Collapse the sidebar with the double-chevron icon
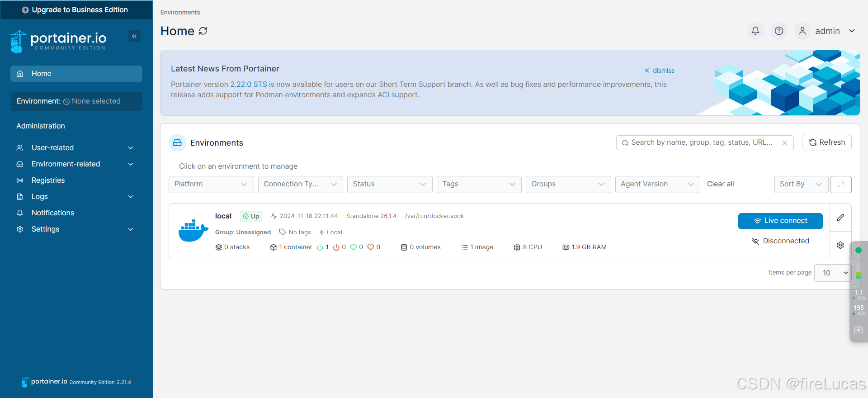868x398 pixels. [134, 36]
